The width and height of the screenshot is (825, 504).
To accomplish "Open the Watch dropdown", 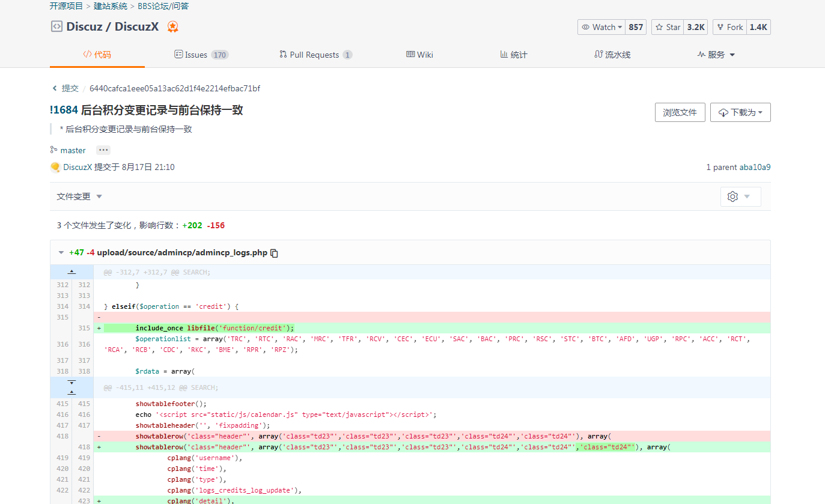I will point(601,27).
